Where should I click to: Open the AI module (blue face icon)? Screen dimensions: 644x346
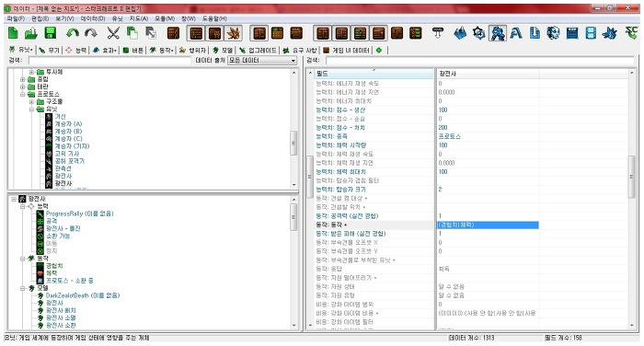pos(553,33)
